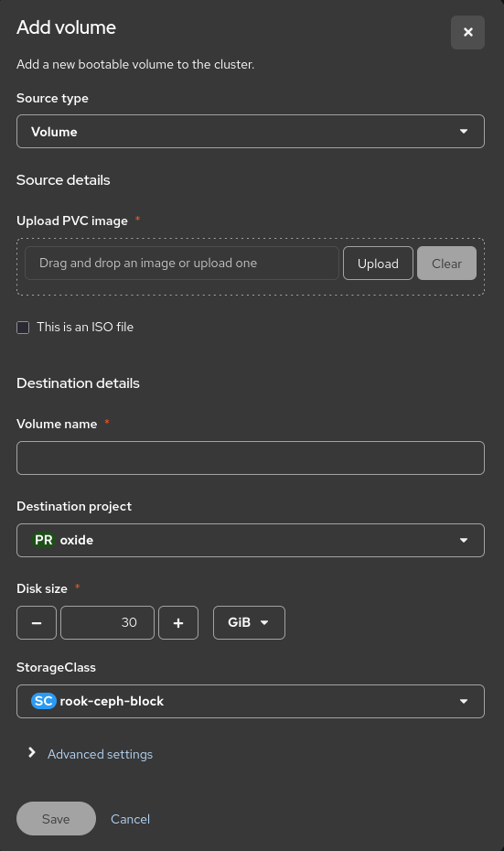Focus the Volume name text field
Viewport: 504px width, 851px height.
point(251,458)
